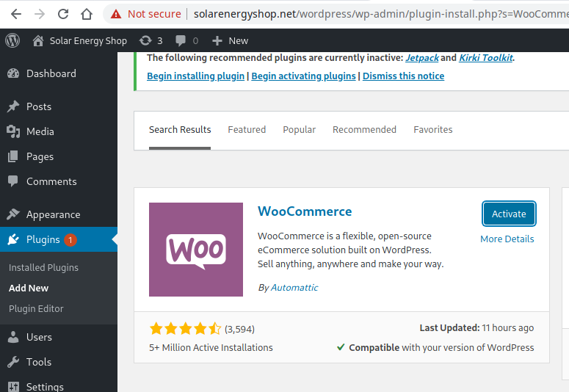
Task: Open the 3 pending updates icon
Action: [x=151, y=40]
